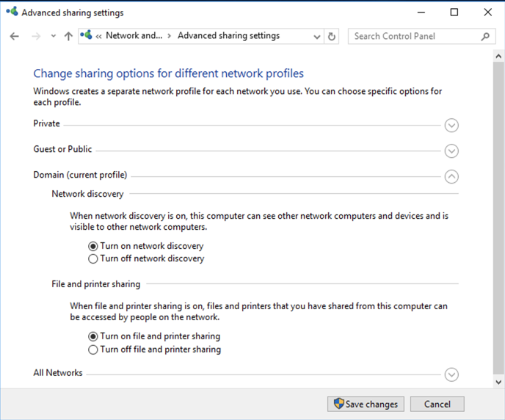The image size is (505, 420).
Task: Click the Up one level arrow
Action: (68, 36)
